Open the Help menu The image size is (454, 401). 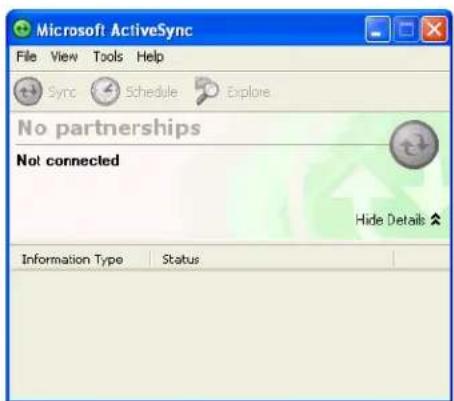[150, 56]
